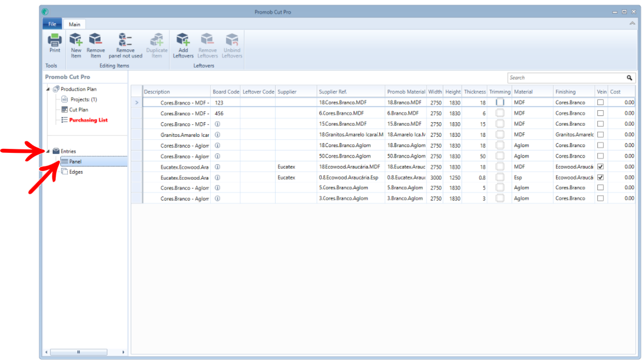Click Remove Leftovers icon
The height and width of the screenshot is (363, 644).
click(207, 40)
